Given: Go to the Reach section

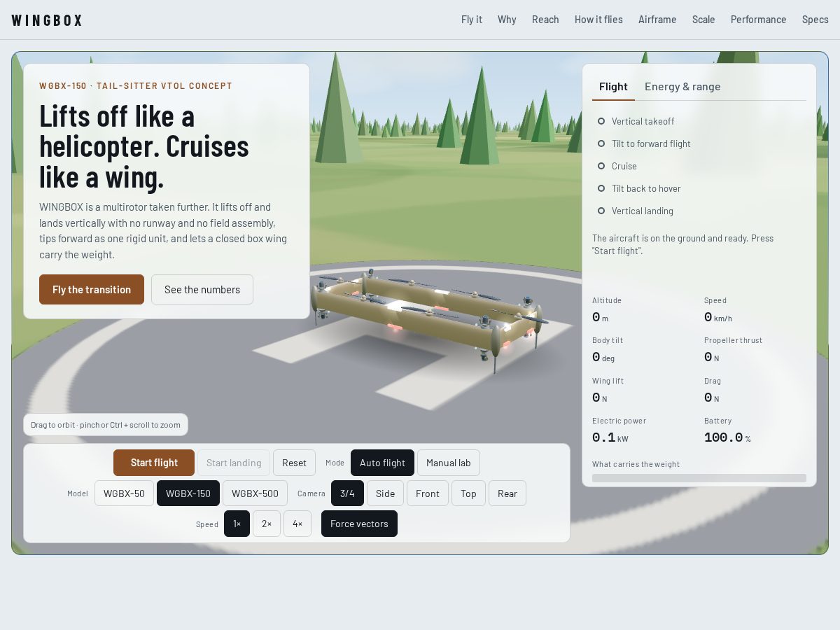Looking at the screenshot, I should (545, 20).
